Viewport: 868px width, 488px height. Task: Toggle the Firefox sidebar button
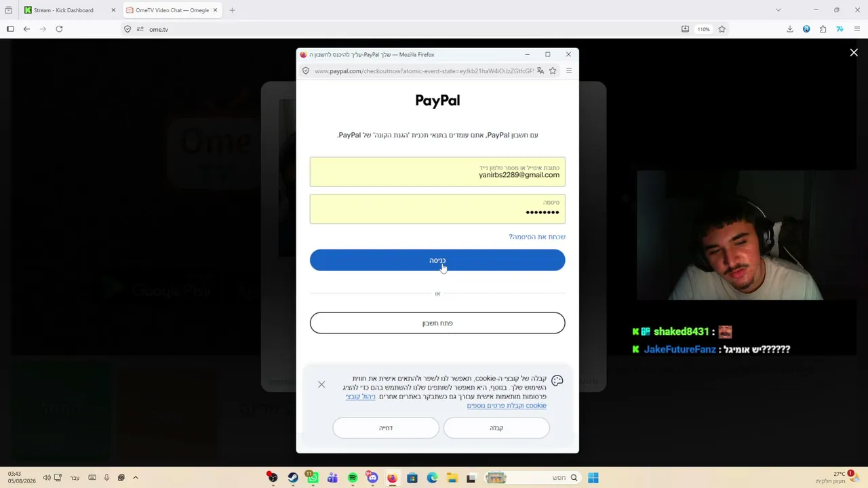tap(10, 29)
